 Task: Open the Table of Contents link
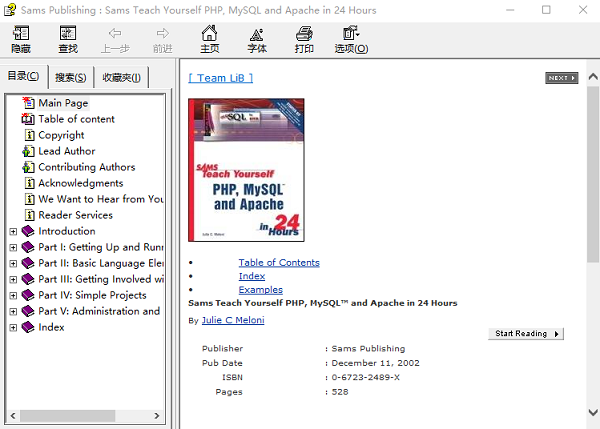point(279,262)
